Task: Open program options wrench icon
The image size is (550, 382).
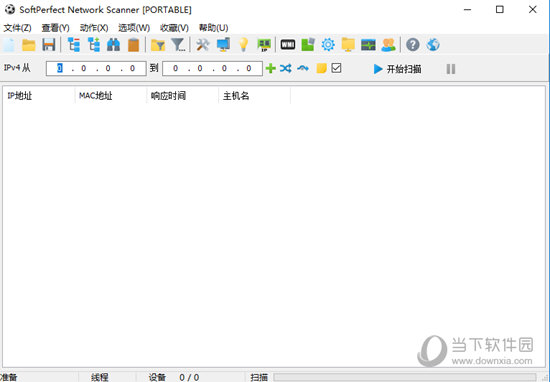Action: coord(203,45)
